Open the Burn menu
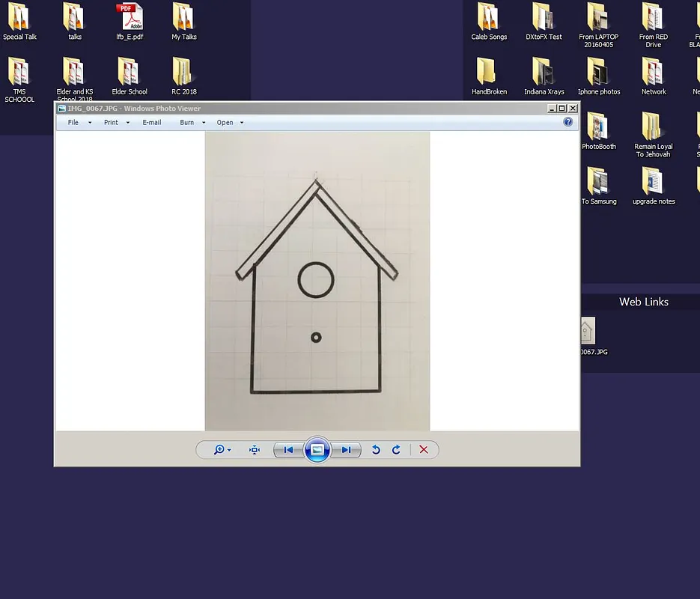Screen dimensions: 700x599 tap(187, 122)
